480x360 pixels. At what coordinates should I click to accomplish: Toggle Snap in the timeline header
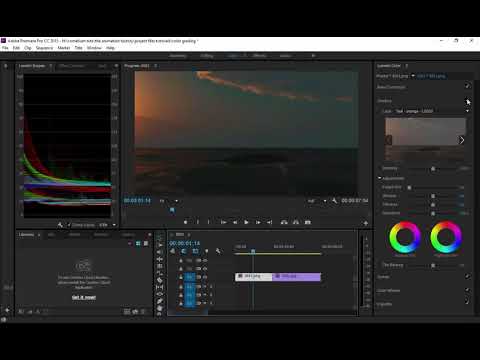184,251
